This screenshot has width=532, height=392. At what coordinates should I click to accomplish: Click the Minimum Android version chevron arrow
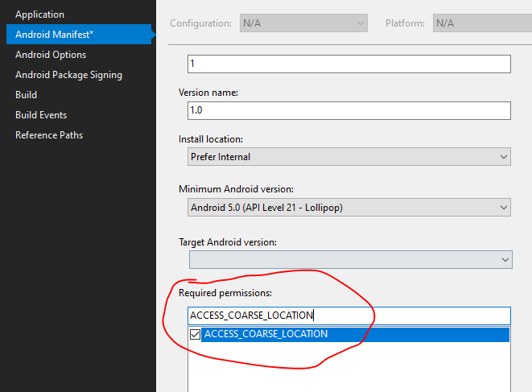(x=504, y=208)
